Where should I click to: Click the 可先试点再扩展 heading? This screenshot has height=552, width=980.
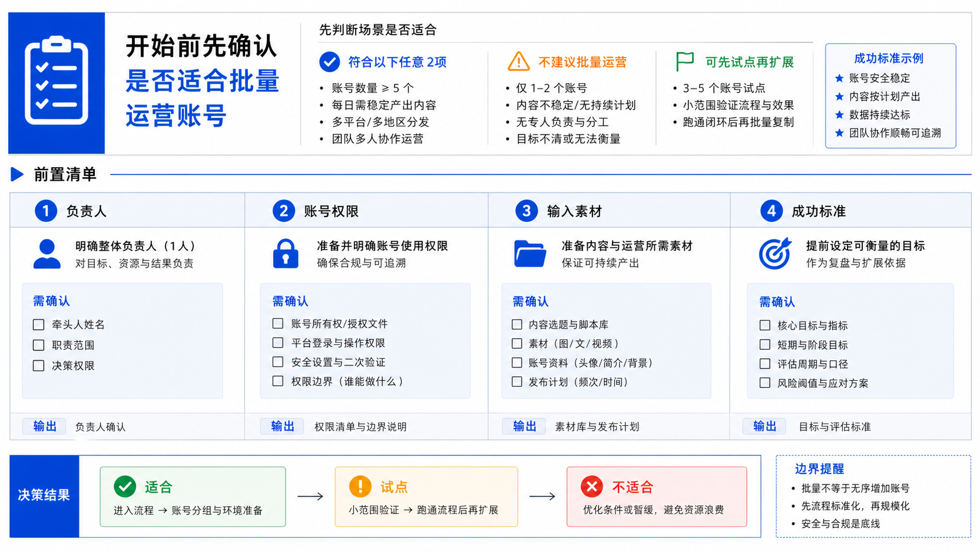(x=750, y=62)
